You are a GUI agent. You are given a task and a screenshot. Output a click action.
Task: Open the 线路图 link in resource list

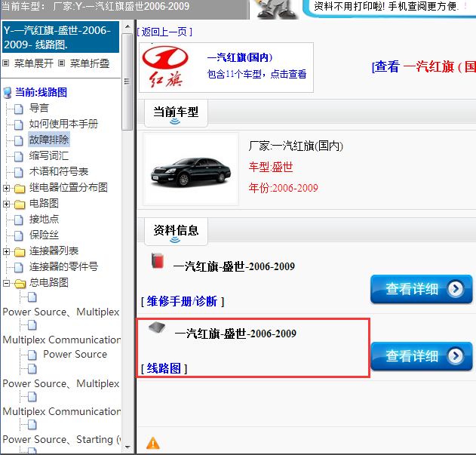pyautogui.click(x=164, y=368)
